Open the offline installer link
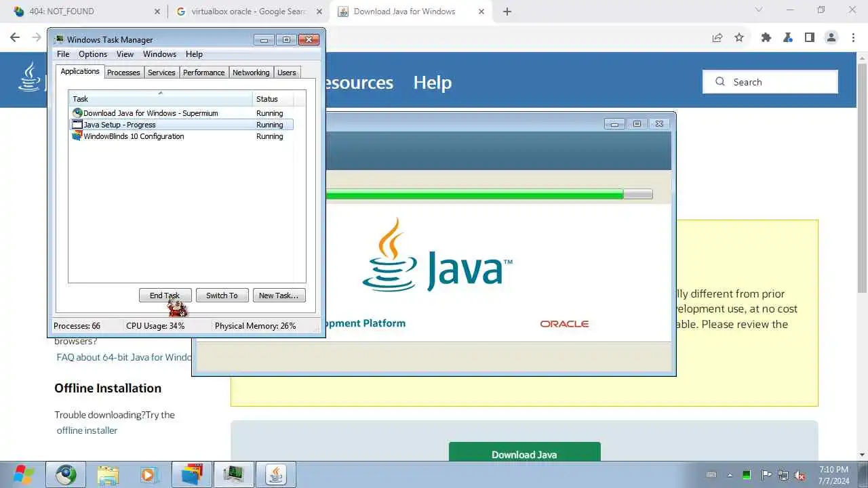The height and width of the screenshot is (488, 868). 87,430
